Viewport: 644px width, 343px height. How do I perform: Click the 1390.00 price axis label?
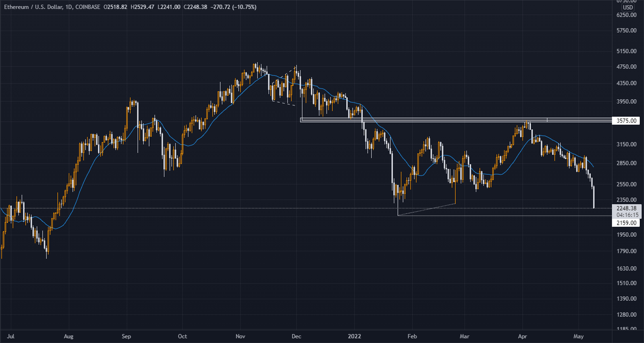(626, 299)
